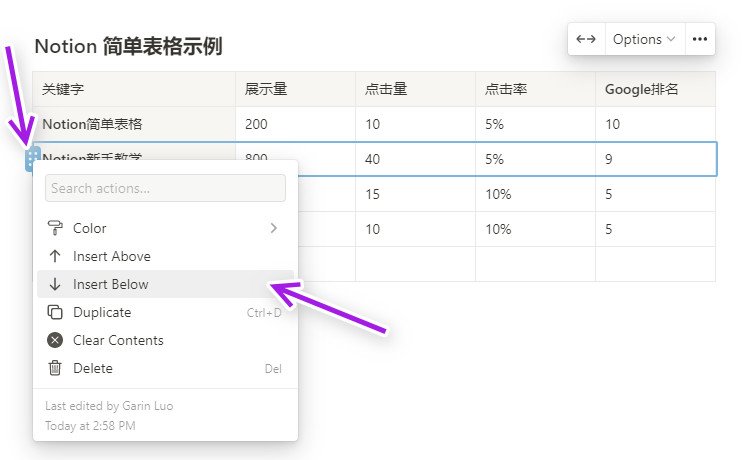Click 10% cell in fourth data row
The image size is (748, 460).
click(x=536, y=229)
